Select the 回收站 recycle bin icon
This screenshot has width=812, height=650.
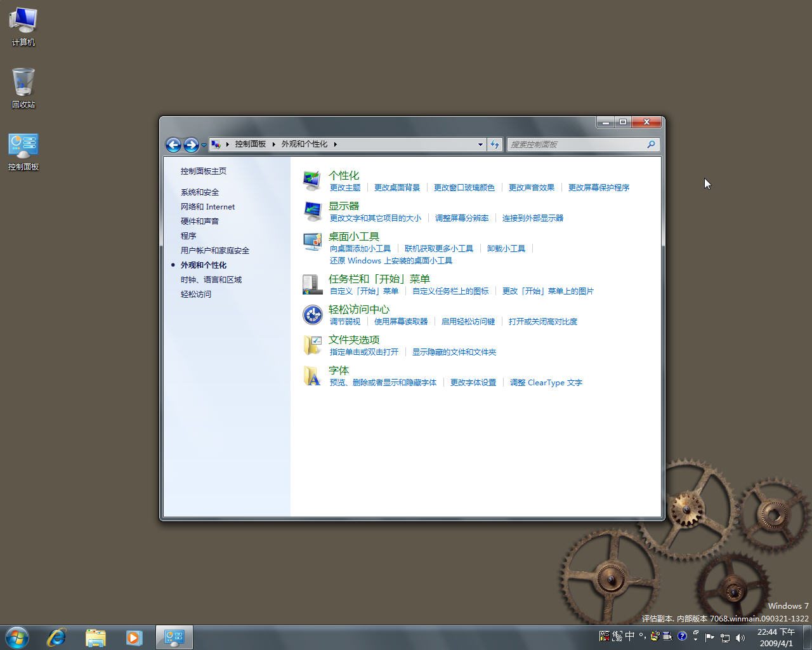pos(23,88)
